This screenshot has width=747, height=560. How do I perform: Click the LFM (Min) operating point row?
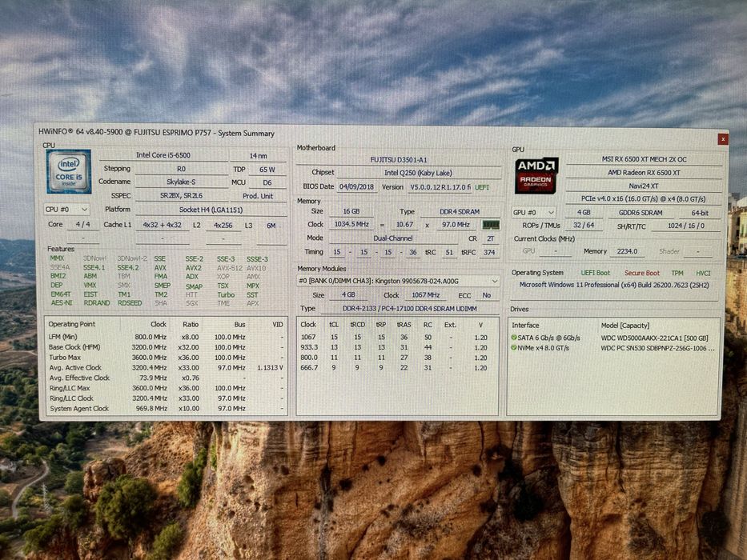pos(166,337)
